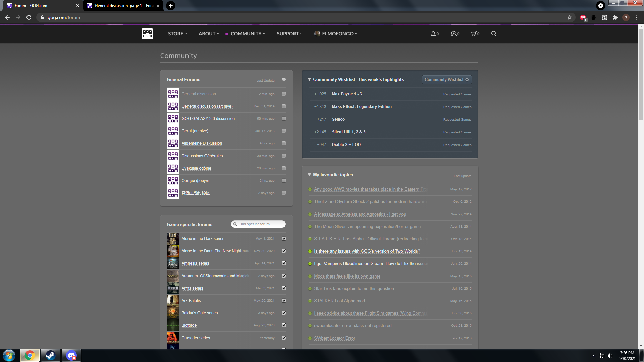Click the Chrome profile avatar icon
The height and width of the screenshot is (362, 644).
pos(626,17)
